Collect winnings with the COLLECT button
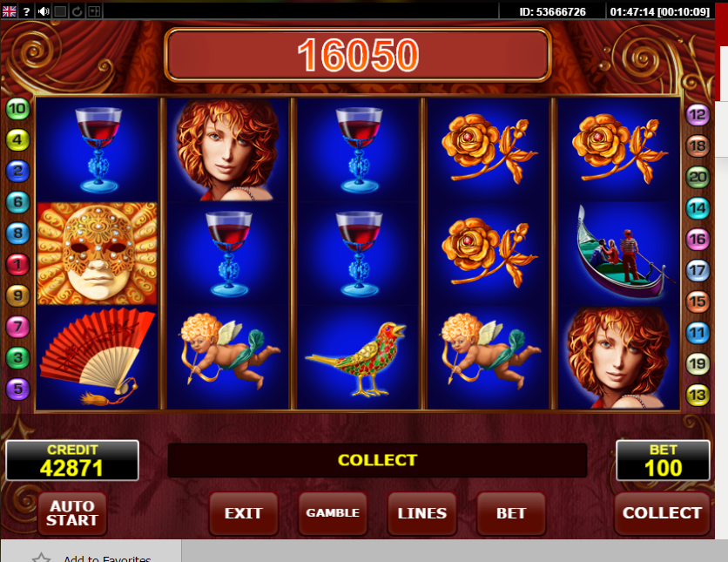728x562 pixels. click(662, 513)
